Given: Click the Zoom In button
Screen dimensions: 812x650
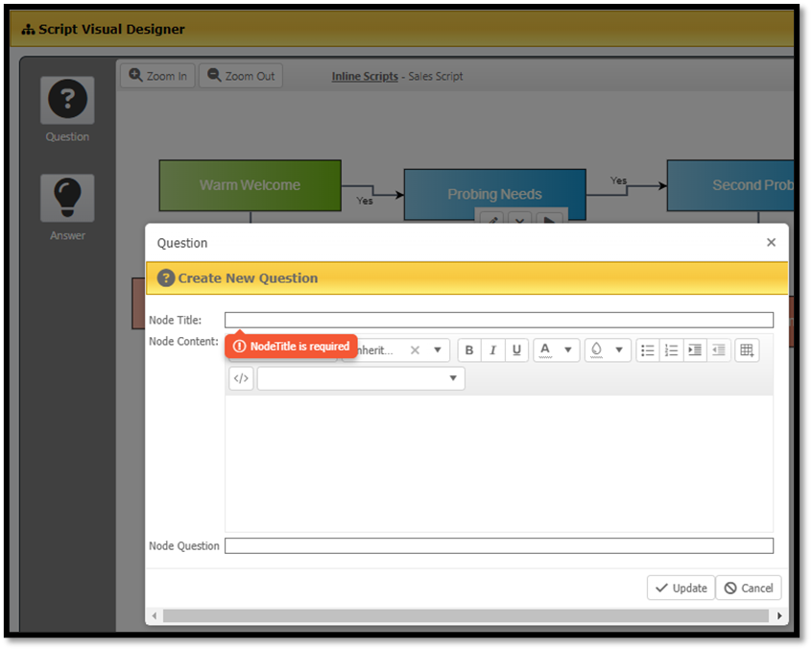Looking at the screenshot, I should tap(158, 76).
